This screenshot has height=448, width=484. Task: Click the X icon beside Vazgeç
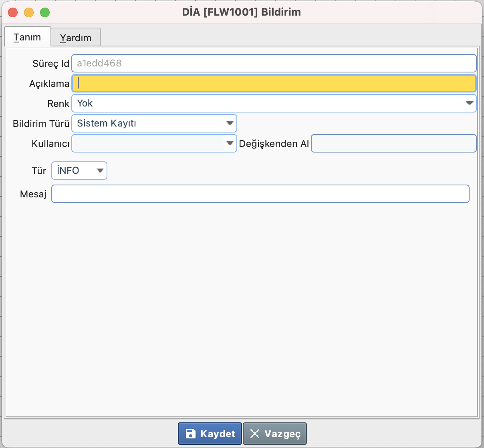coord(255,434)
